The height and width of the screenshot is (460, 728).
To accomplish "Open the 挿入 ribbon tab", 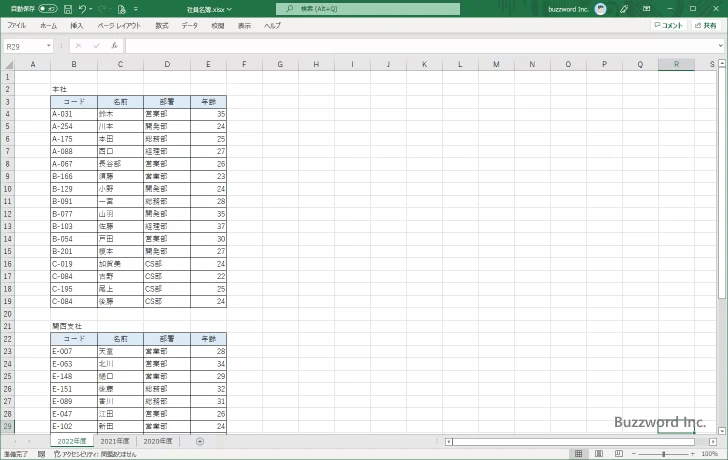I will pyautogui.click(x=77, y=26).
